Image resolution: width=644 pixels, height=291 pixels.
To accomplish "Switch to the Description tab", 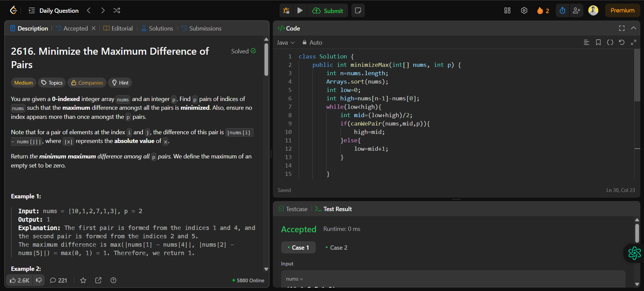I will pyautogui.click(x=29, y=28).
